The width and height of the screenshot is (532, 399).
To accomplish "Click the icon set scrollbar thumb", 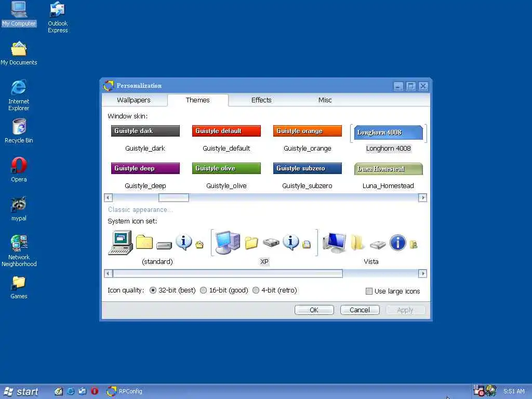I will point(228,273).
